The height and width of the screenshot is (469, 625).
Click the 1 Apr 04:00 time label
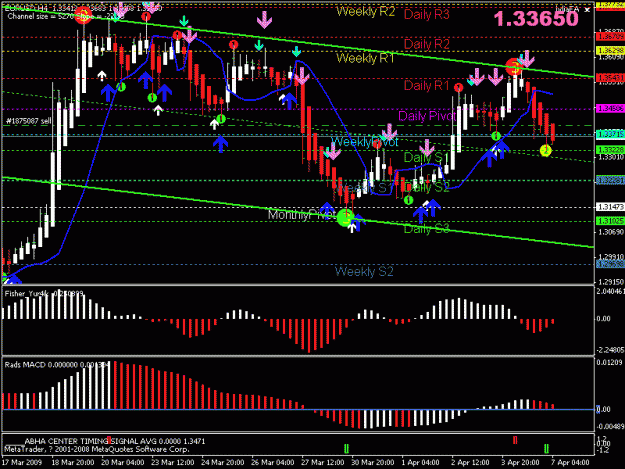421,463
